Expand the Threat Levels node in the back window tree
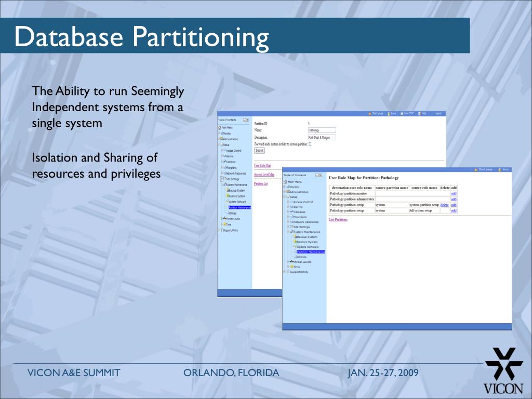 [x=221, y=219]
